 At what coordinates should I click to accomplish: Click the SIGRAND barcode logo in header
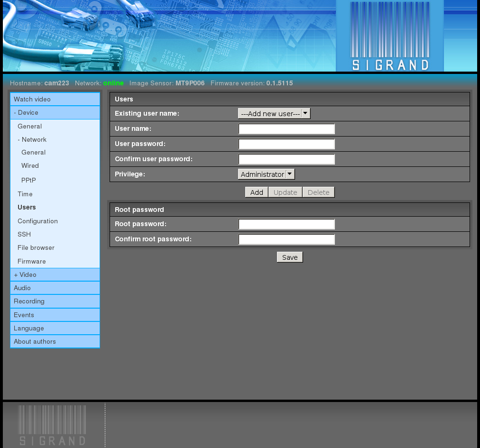[390, 36]
